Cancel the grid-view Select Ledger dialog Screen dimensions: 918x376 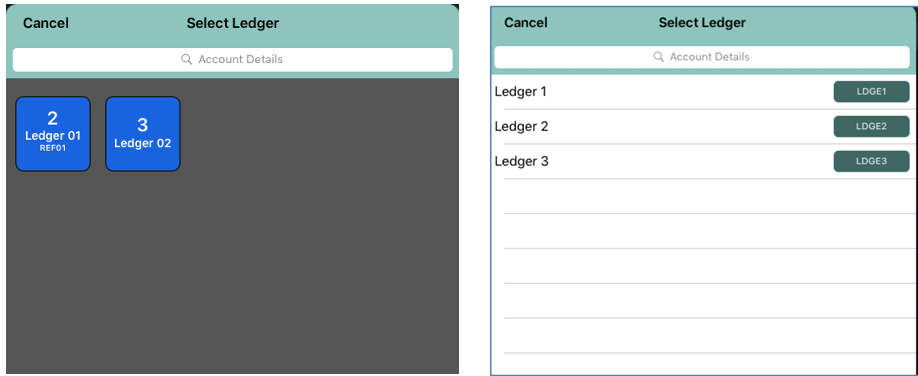point(46,23)
